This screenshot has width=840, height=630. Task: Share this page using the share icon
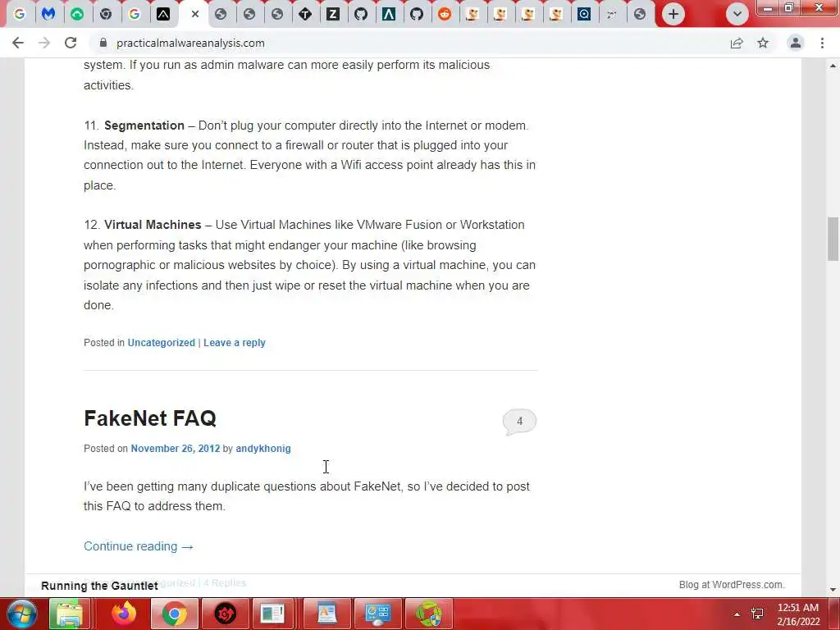pos(737,43)
